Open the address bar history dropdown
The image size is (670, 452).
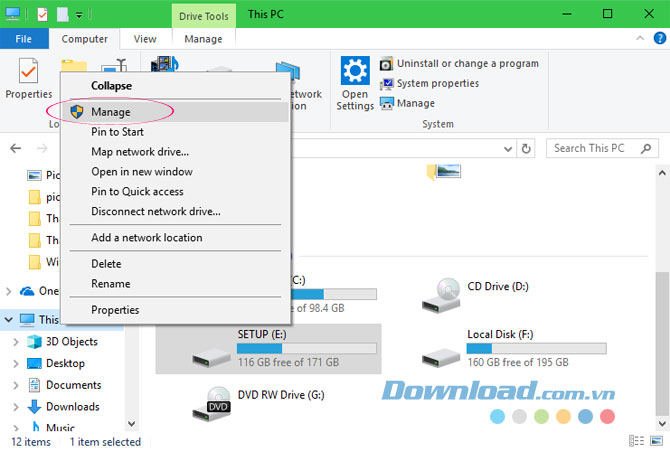(508, 149)
